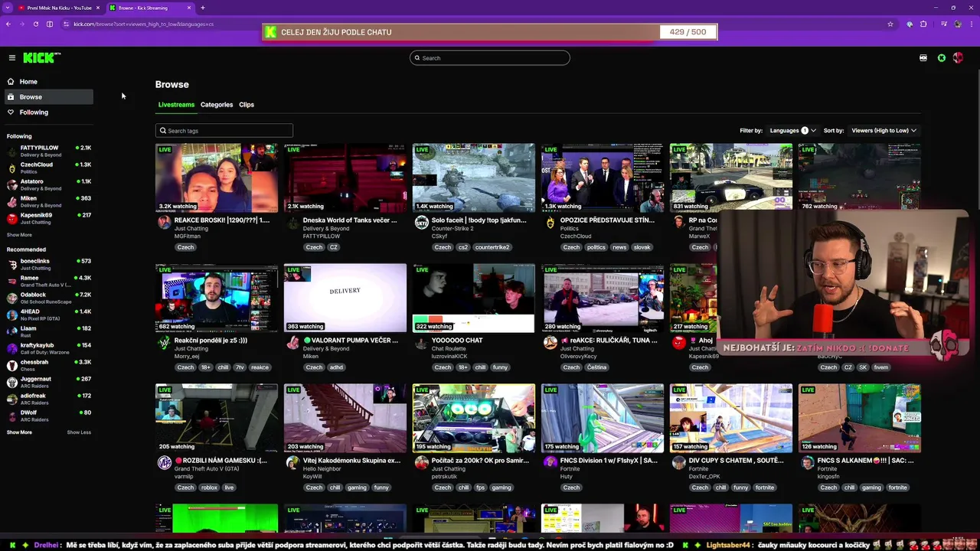Open bonoclinks avatar in Recommended
980x551 pixels.
[12, 265]
